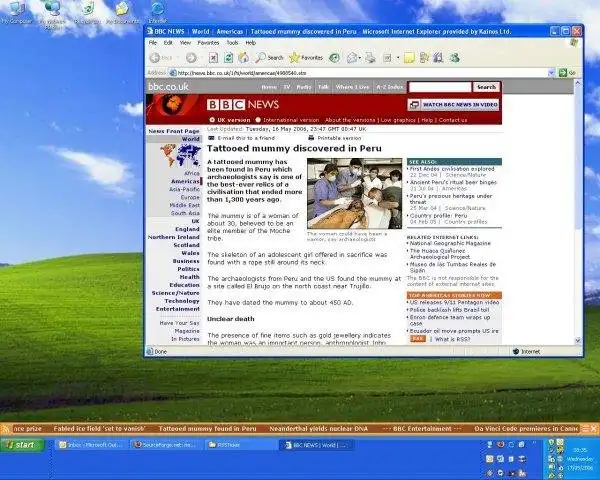Click the Forward arrow in IE toolbar
The image size is (600, 480).
(x=191, y=58)
